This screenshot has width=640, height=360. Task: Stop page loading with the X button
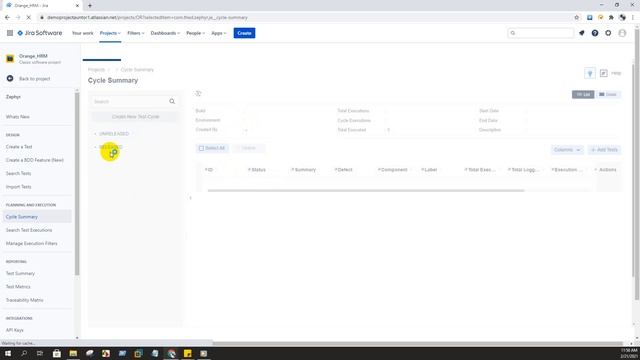click(x=29, y=18)
